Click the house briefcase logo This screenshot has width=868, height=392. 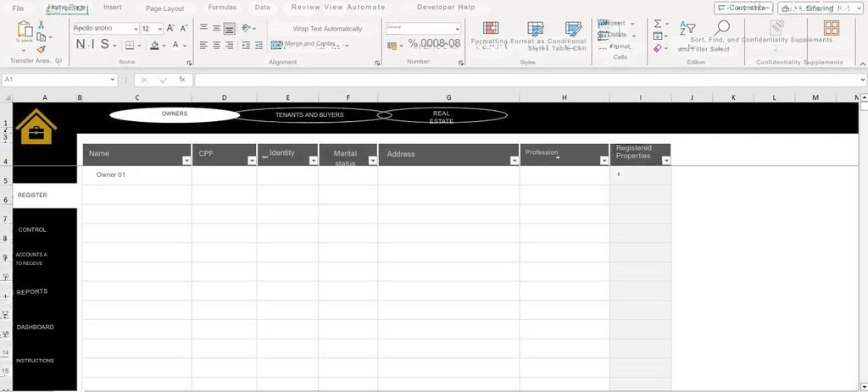[x=36, y=126]
